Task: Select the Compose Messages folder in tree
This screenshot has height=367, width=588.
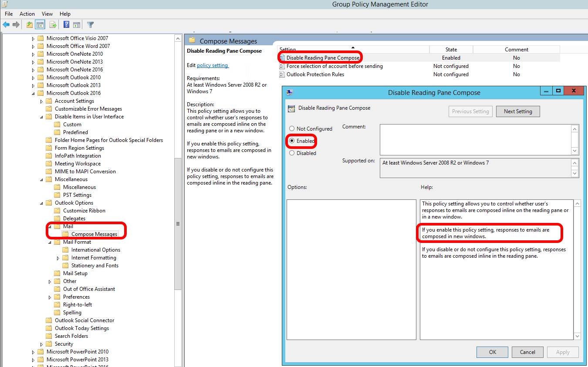Action: [94, 234]
